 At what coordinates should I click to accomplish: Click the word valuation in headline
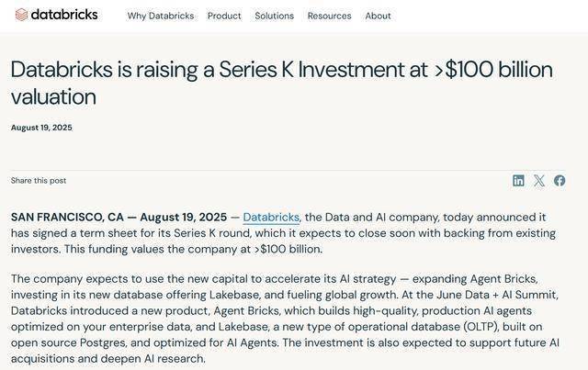click(53, 97)
